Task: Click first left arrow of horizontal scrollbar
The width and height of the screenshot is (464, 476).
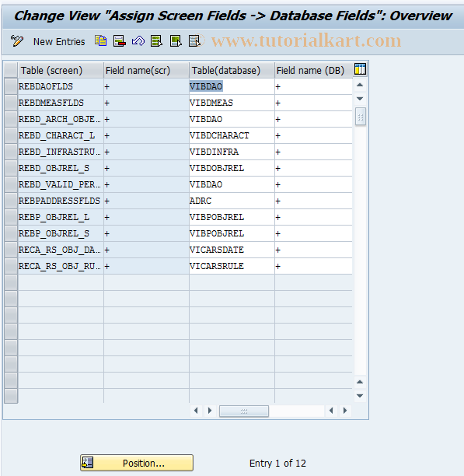Action: [196, 411]
